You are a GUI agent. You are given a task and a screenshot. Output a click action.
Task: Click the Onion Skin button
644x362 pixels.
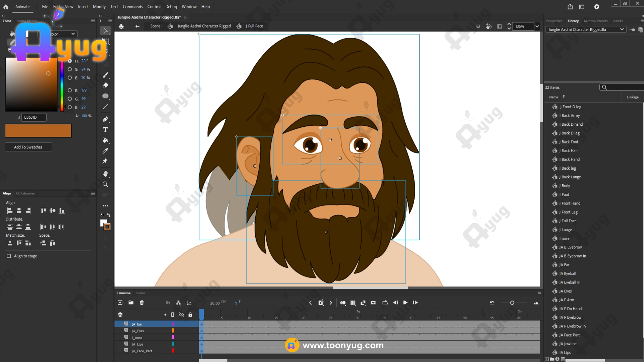pos(342,303)
